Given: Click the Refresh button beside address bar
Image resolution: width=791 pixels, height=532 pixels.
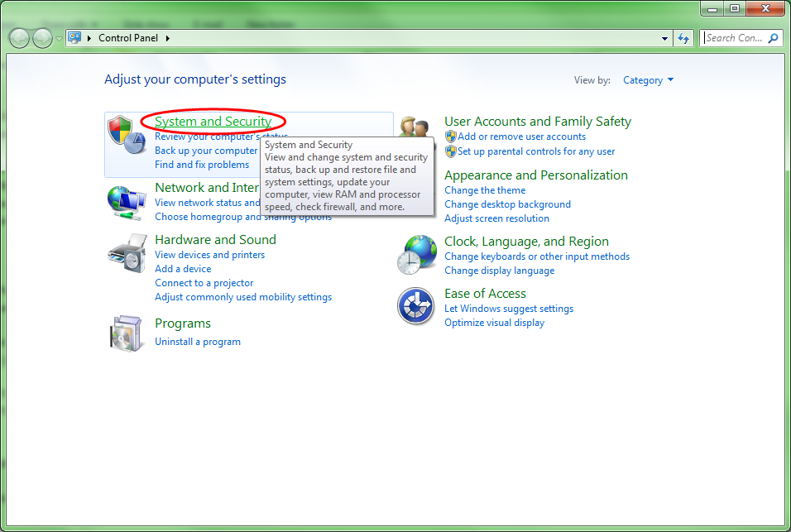Looking at the screenshot, I should coord(683,38).
